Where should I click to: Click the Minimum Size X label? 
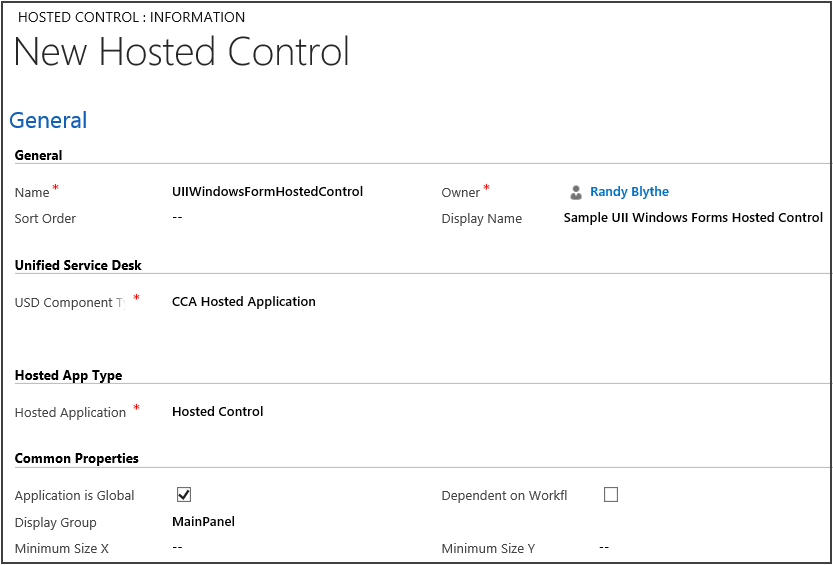point(62,549)
